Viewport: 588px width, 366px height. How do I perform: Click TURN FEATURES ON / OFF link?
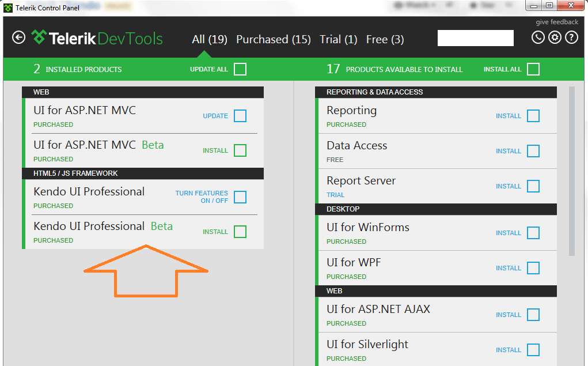(x=202, y=197)
